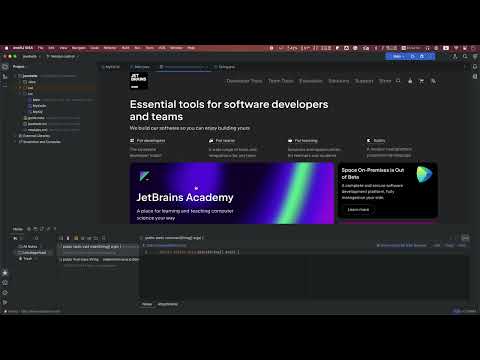The image size is (480, 360).
Task: Open the Help menu
Action: point(191,48)
